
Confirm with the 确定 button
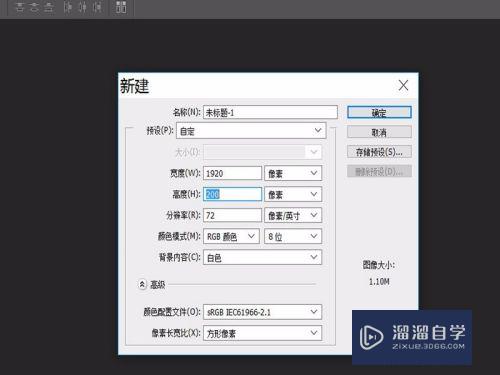(379, 113)
